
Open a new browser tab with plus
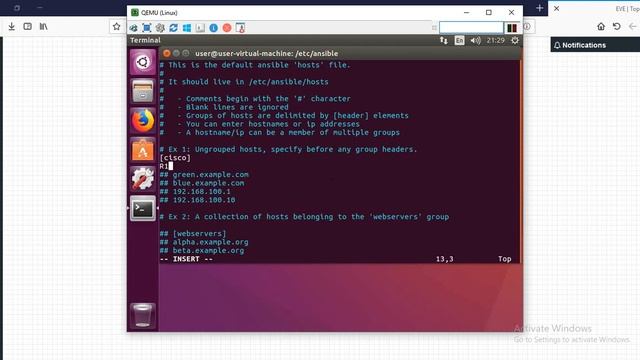click(x=539, y=8)
